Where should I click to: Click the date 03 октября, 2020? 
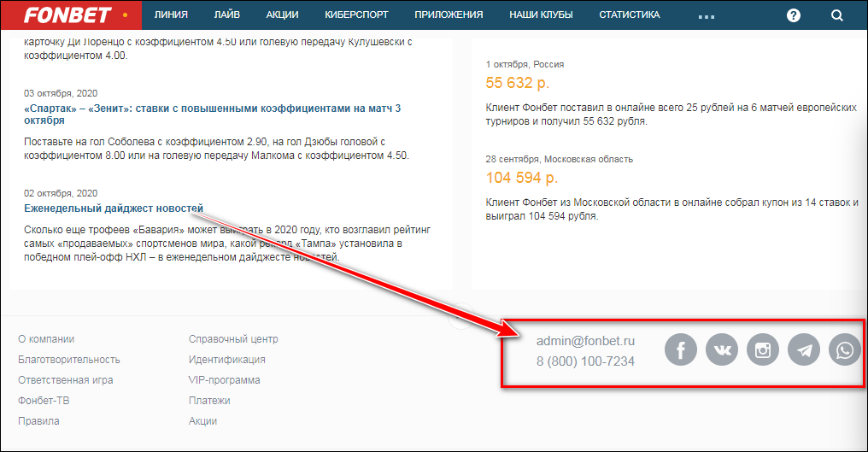coord(61,93)
